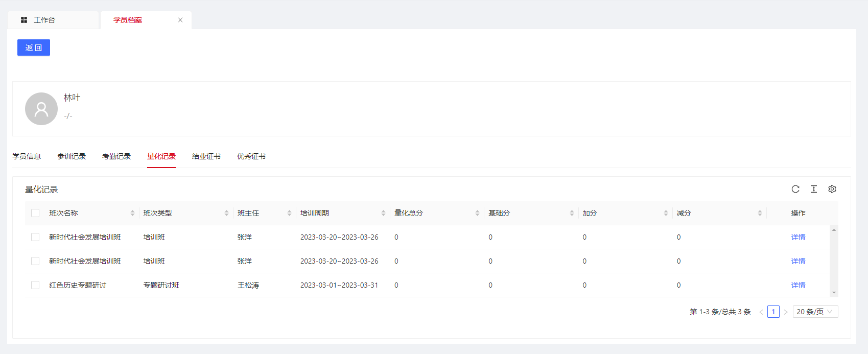Select first 新时代社会发展培训班 row checkbox
This screenshot has width=868, height=354.
point(35,237)
